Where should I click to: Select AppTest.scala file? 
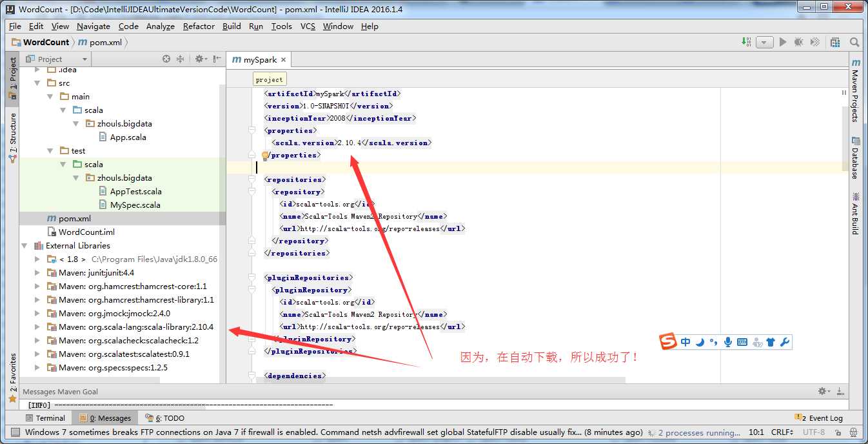coord(131,191)
